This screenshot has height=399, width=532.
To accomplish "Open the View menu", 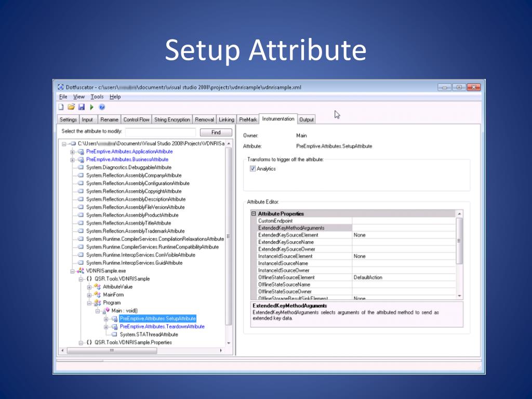I will (x=79, y=97).
